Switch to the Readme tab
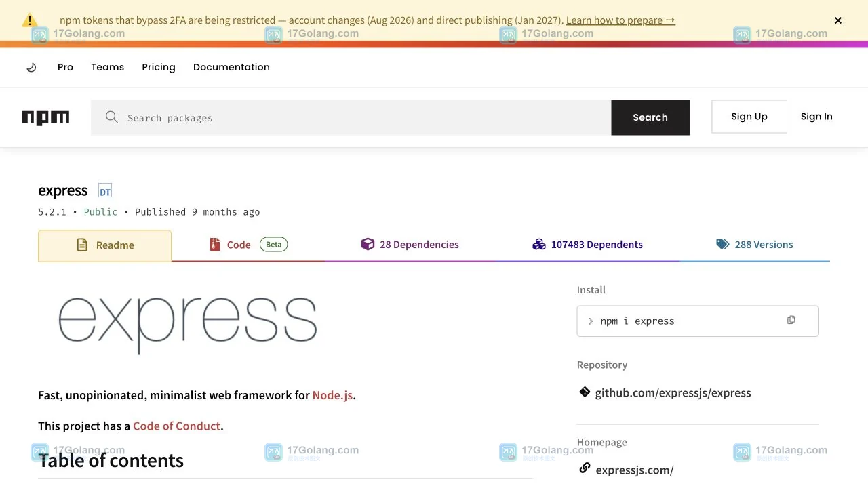This screenshot has height=488, width=868. 104,245
